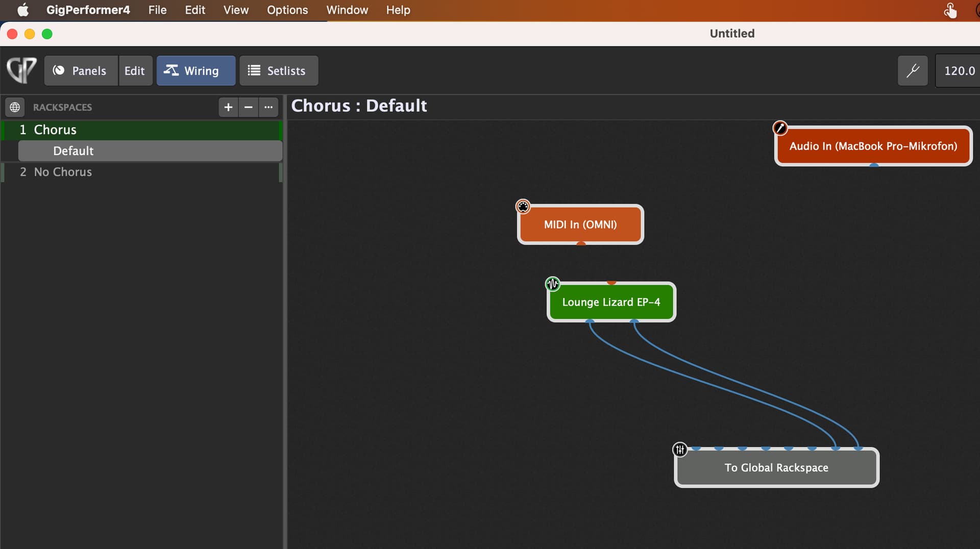Click the microphone icon on Audio In block
Image resolution: width=980 pixels, height=549 pixels.
pos(780,128)
